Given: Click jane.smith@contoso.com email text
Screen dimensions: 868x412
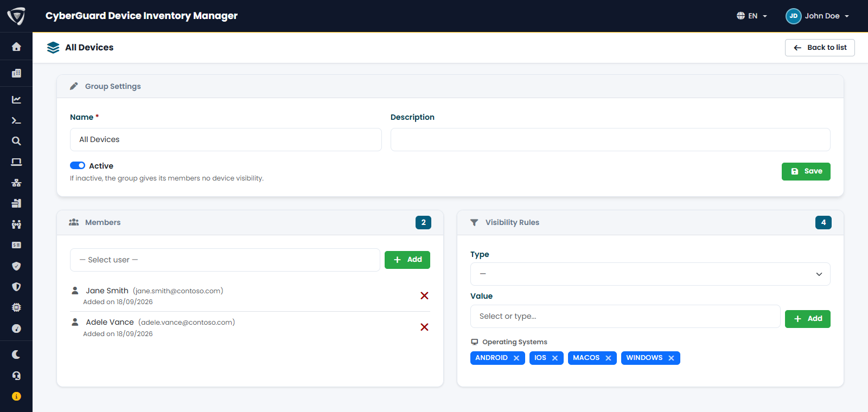Looking at the screenshot, I should 178,291.
